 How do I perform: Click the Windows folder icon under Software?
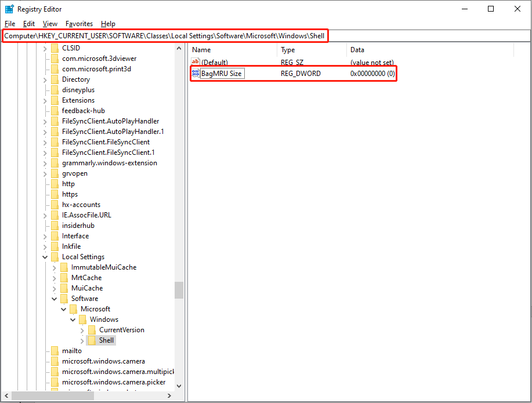coord(82,320)
